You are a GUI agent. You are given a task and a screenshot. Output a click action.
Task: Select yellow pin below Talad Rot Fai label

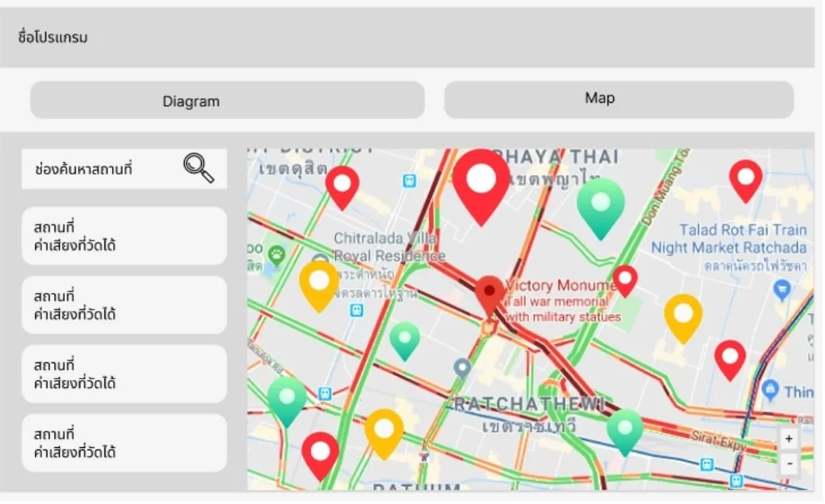(683, 319)
